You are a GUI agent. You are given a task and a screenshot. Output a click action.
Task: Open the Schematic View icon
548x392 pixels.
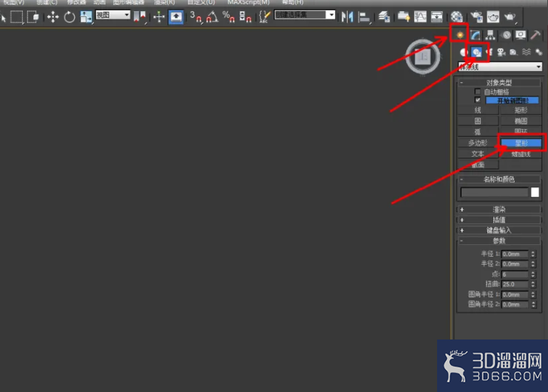coord(437,16)
